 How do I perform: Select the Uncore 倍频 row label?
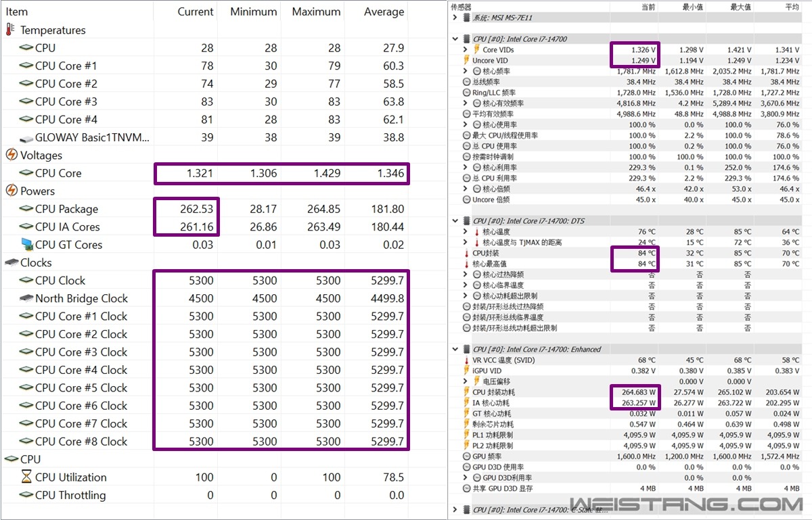click(x=493, y=199)
